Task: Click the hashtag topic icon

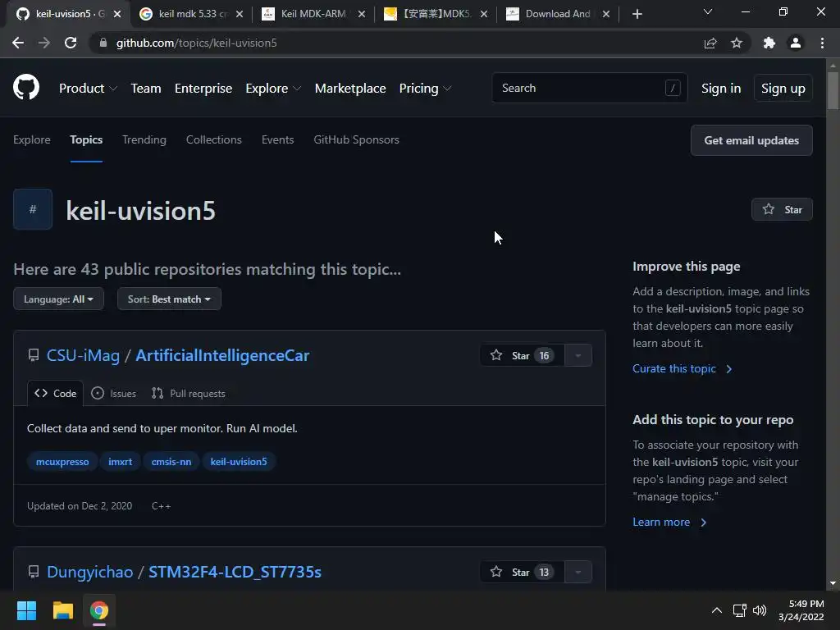Action: (x=33, y=209)
